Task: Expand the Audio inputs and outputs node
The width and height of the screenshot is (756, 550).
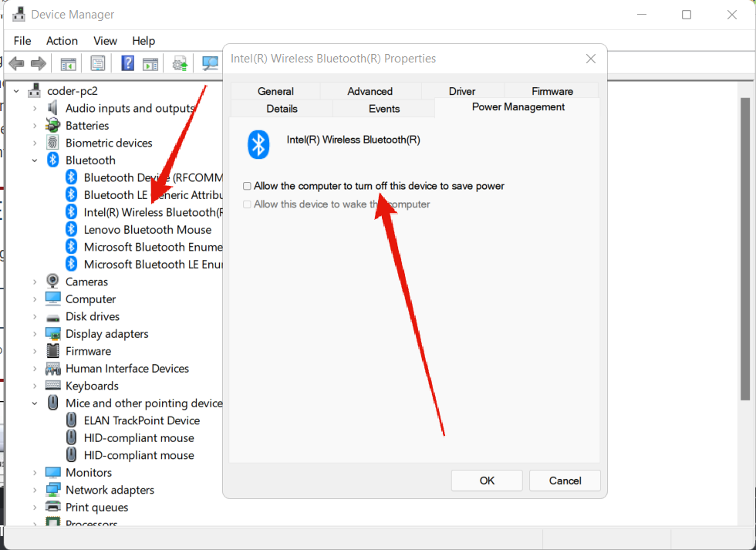Action: coord(35,108)
